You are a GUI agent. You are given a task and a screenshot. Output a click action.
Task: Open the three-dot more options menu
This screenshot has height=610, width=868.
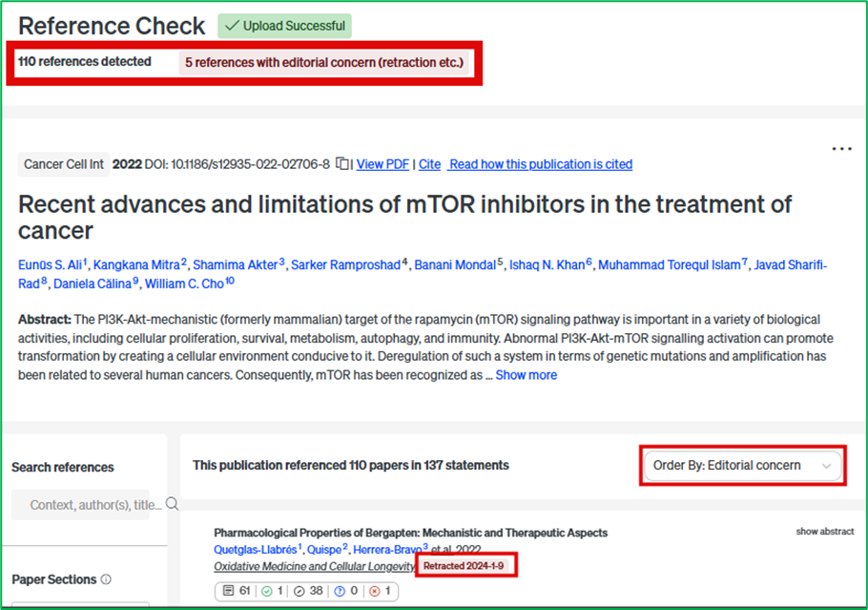(x=841, y=149)
